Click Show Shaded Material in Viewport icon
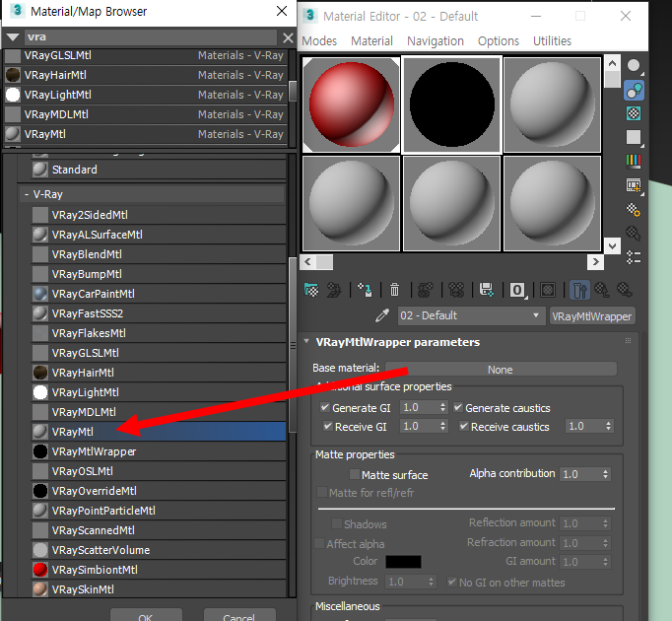The width and height of the screenshot is (672, 621). [548, 291]
